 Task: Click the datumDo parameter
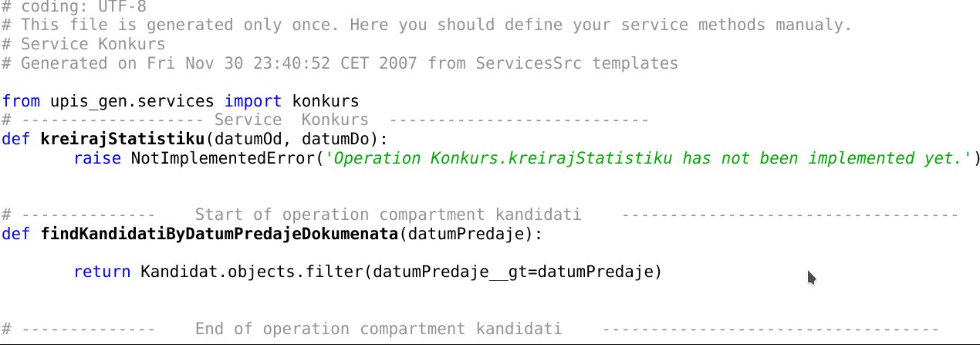pos(335,139)
